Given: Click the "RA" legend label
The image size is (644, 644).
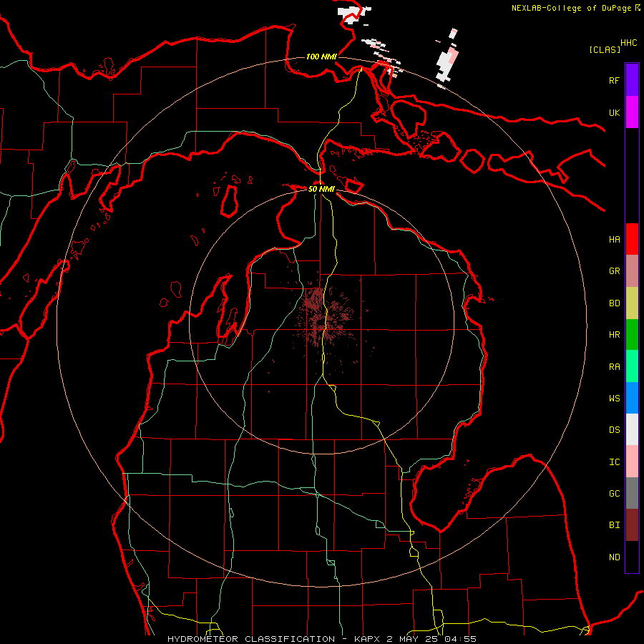Looking at the screenshot, I should (x=615, y=367).
